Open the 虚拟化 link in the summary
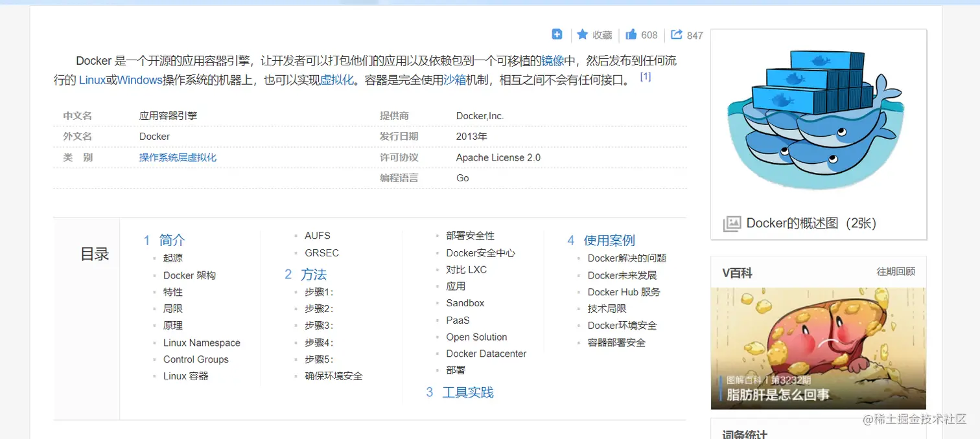Screen dimensions: 980x439 pos(337,80)
